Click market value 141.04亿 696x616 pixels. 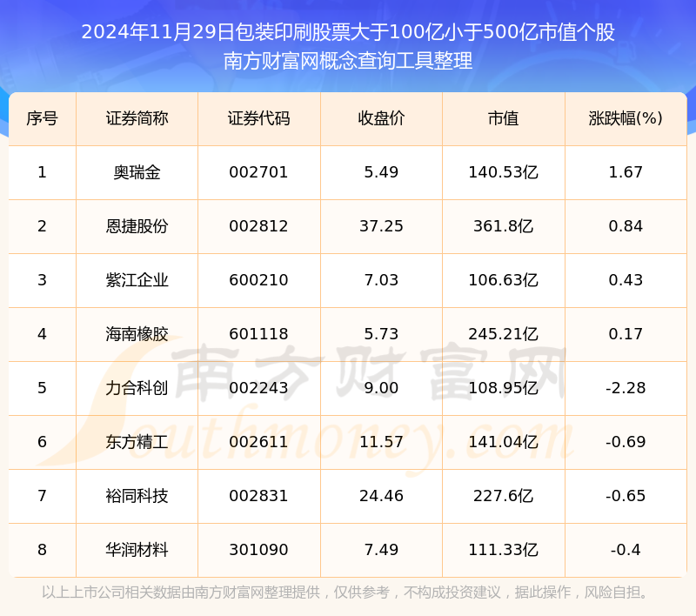click(504, 442)
